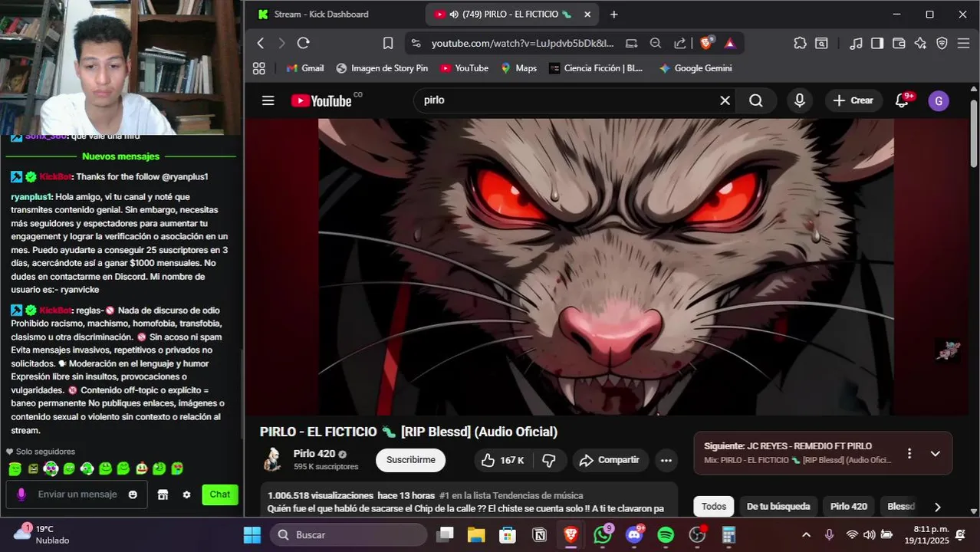Open the emoji picker in Kick chat

(133, 495)
